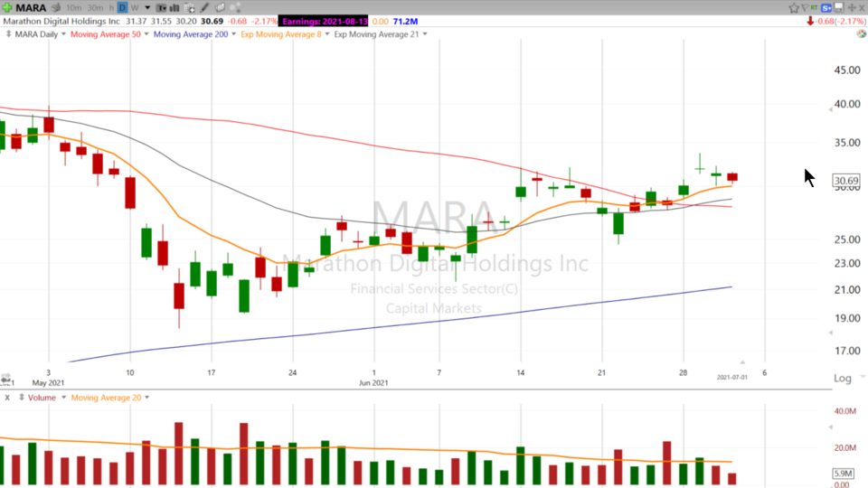This screenshot has height=488, width=868.
Task: Click the 31.55 high price value
Action: tap(161, 21)
